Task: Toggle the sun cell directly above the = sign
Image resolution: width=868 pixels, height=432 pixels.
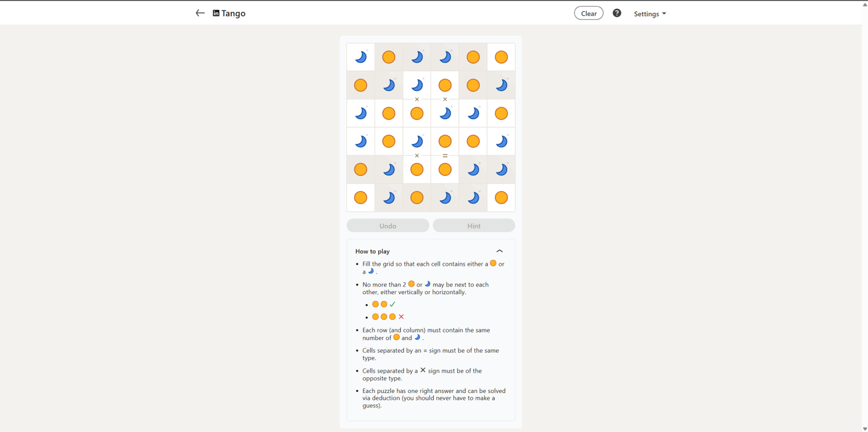Action: [445, 142]
